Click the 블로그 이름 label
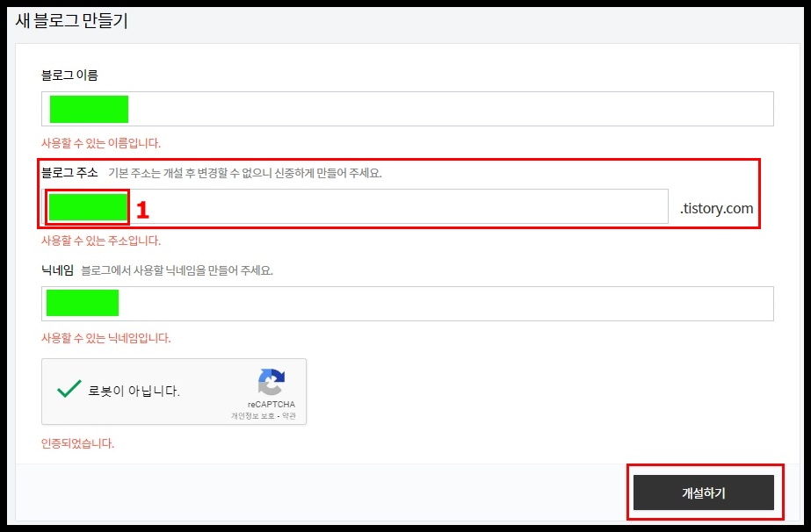The image size is (811, 532). click(x=69, y=75)
